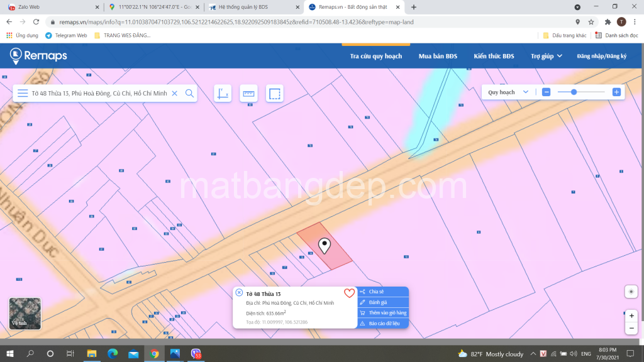Click Chia sẻ button
644x362 pixels.
(x=383, y=292)
